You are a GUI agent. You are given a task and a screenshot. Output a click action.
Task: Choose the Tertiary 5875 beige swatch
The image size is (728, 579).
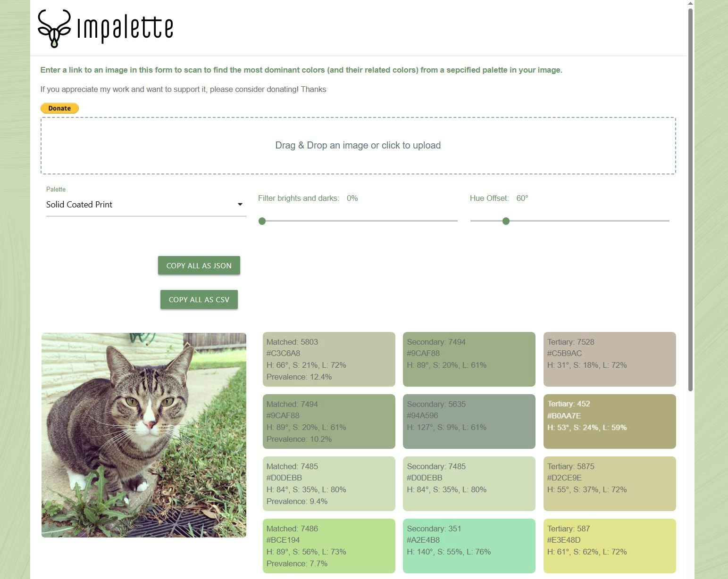[610, 484]
